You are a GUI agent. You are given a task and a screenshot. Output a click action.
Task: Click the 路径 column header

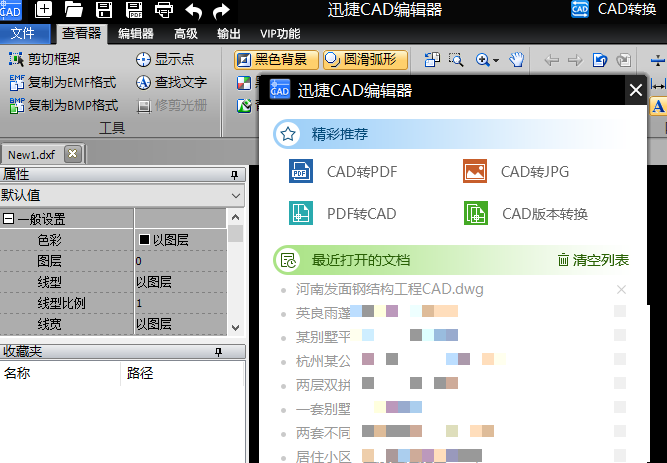click(x=183, y=373)
